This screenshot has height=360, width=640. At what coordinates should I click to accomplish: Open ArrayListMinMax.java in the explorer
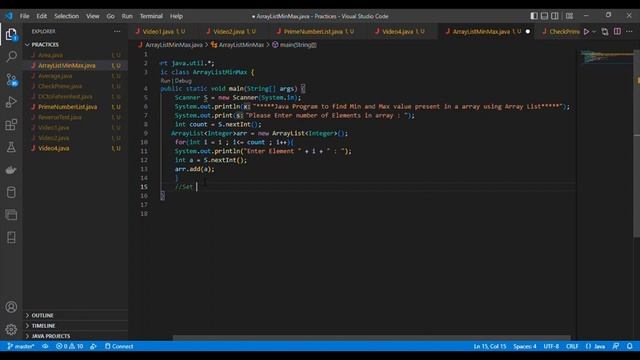(x=67, y=65)
